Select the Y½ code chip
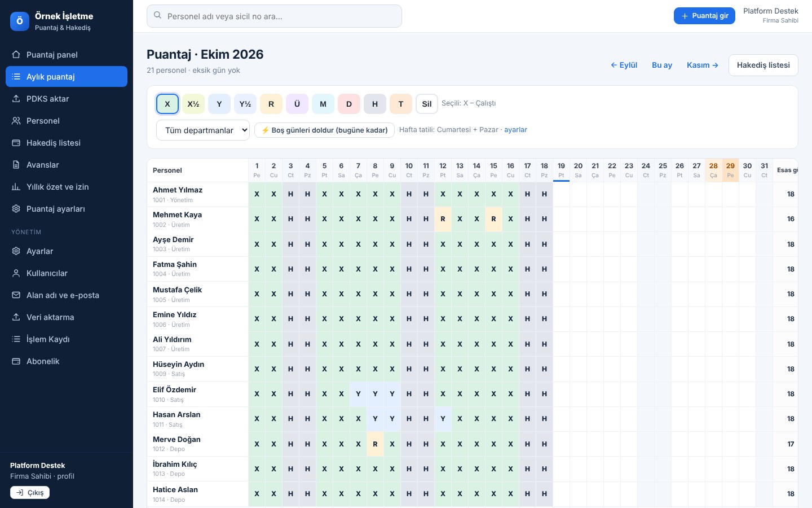 pos(245,104)
